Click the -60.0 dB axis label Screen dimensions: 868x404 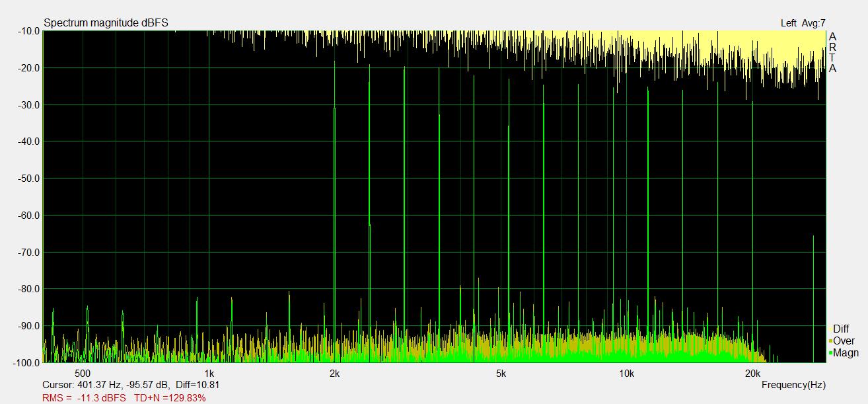[28, 216]
